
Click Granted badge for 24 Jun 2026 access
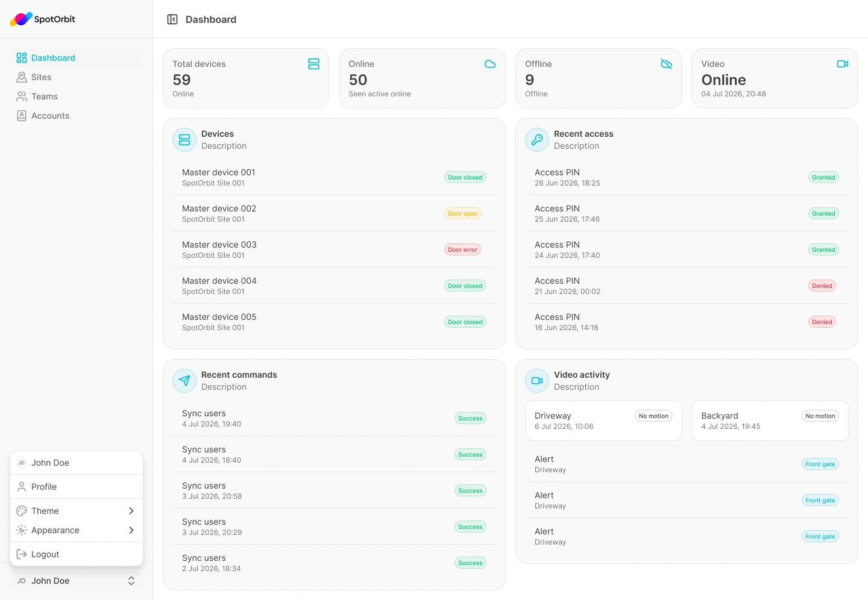823,249
